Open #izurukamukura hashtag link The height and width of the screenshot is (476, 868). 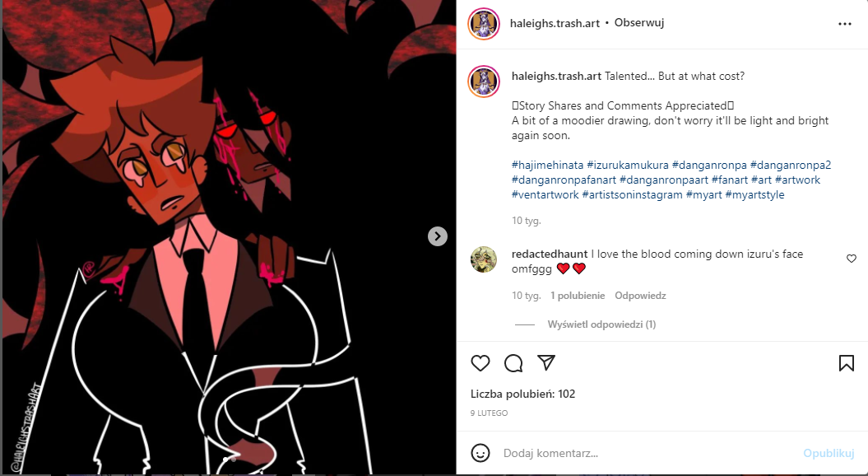click(628, 166)
